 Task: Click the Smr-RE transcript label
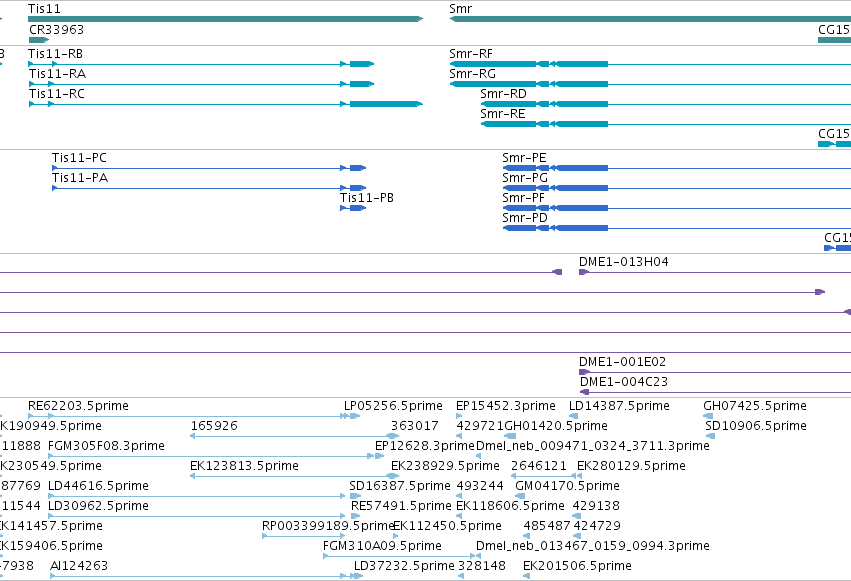coord(503,114)
